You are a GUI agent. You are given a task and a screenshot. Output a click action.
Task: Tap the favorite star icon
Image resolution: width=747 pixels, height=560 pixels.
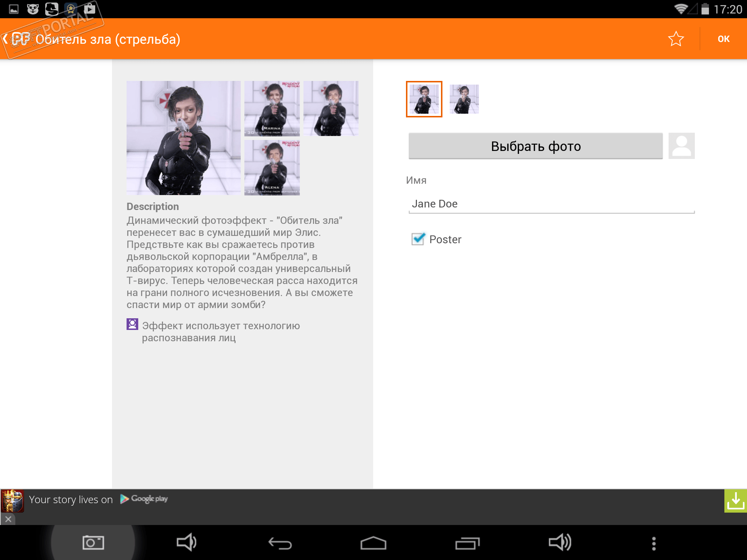pos(676,39)
